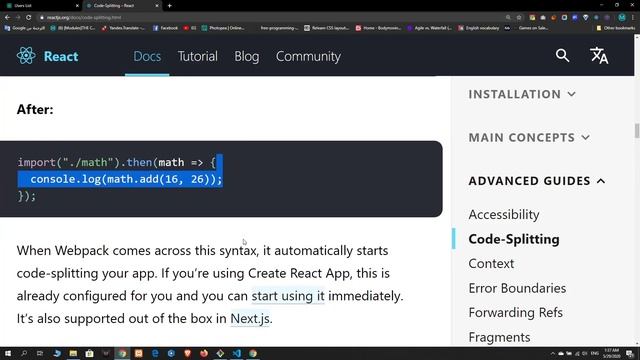Open Code-Splitting guide in sidebar
The height and width of the screenshot is (360, 640).
(x=514, y=239)
